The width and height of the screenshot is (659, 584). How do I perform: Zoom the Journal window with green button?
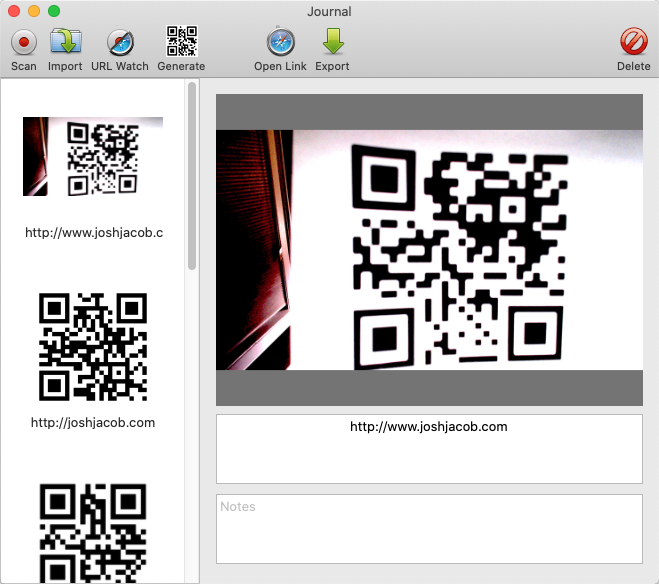point(54,11)
